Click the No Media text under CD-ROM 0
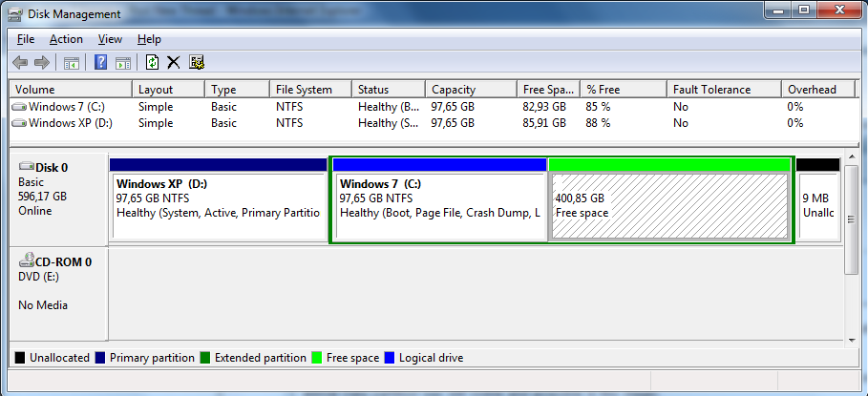Image resolution: width=868 pixels, height=396 pixels. [43, 305]
